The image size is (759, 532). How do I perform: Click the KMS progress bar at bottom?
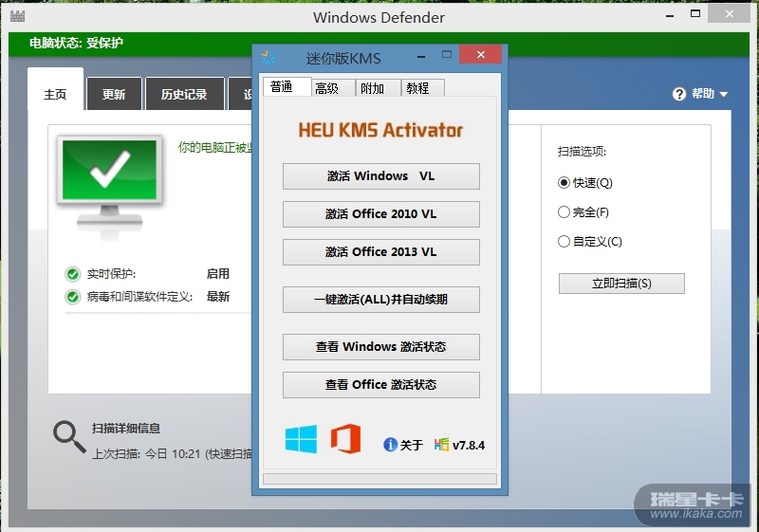pos(380,479)
